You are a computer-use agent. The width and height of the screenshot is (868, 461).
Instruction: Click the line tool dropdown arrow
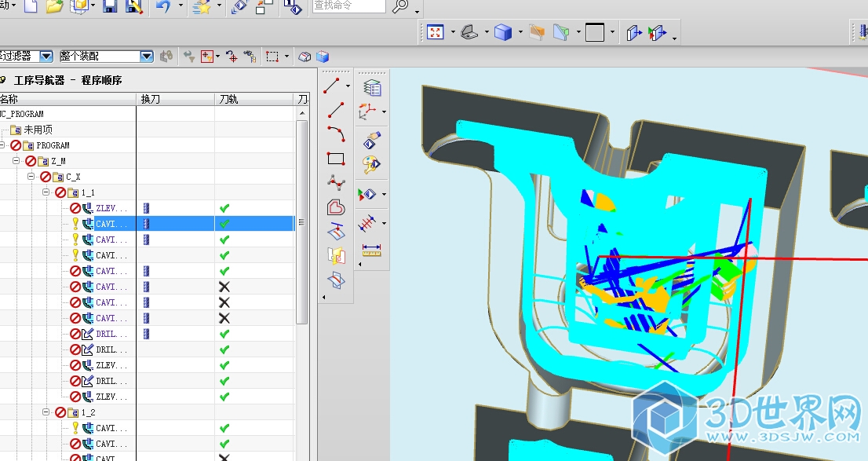[348, 86]
